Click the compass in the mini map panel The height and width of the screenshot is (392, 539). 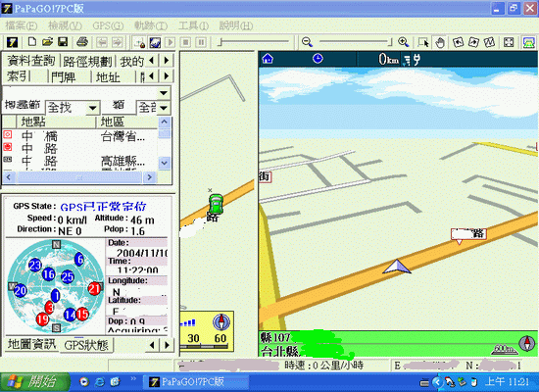point(221,322)
